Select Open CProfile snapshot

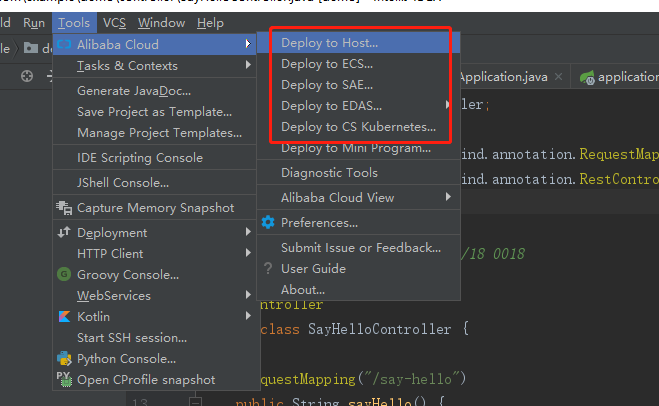[155, 380]
